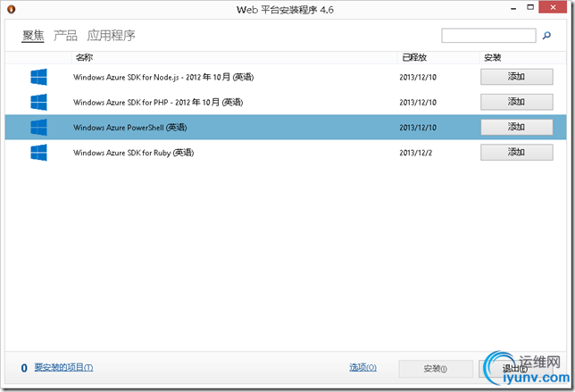Click date 2013/12/10 in PHP row
The image size is (575, 392).
coord(418,103)
